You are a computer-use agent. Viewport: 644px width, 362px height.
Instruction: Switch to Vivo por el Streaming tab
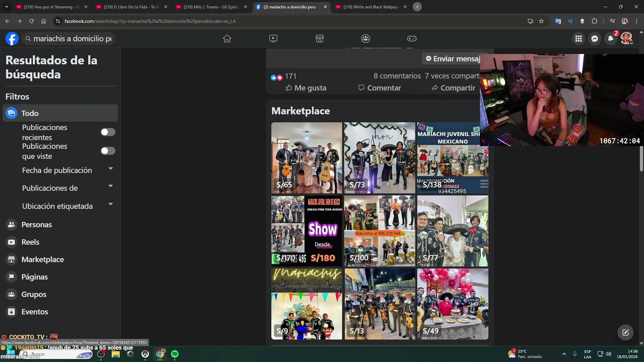[x=51, y=7]
